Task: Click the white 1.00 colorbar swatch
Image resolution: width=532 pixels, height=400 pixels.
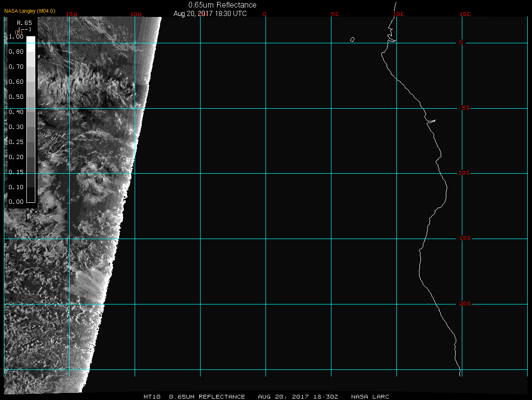Action: pyautogui.click(x=31, y=40)
